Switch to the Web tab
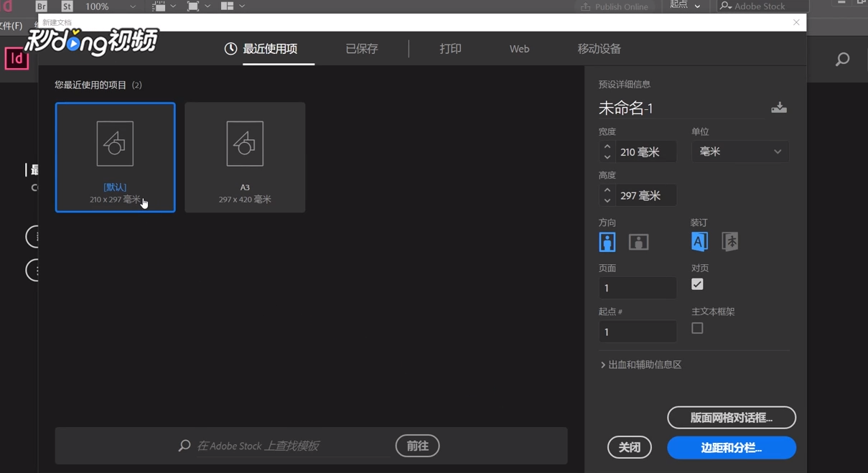 518,48
